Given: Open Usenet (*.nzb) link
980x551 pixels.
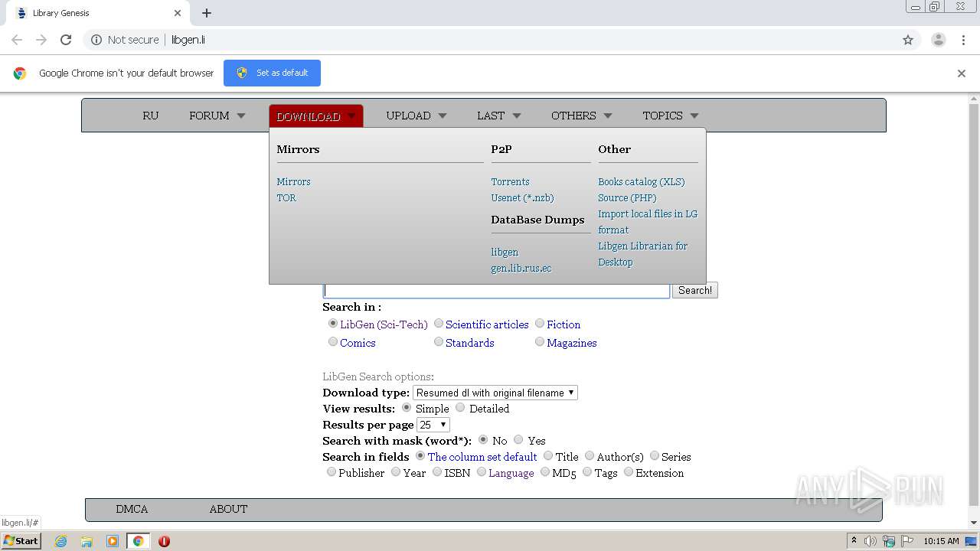Looking at the screenshot, I should pyautogui.click(x=522, y=198).
